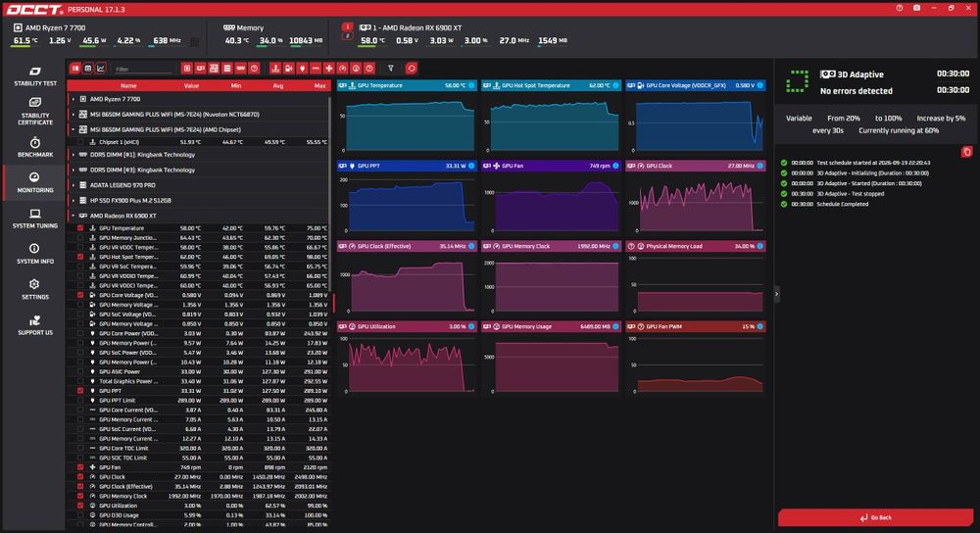Switch to table-only view icon
This screenshot has width=980, height=533.
tap(88, 69)
